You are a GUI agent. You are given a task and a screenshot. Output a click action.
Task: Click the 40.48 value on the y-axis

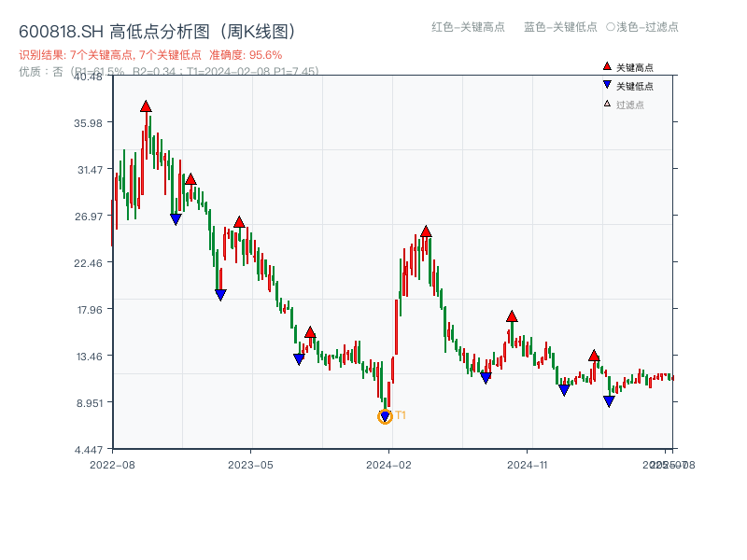(x=89, y=78)
